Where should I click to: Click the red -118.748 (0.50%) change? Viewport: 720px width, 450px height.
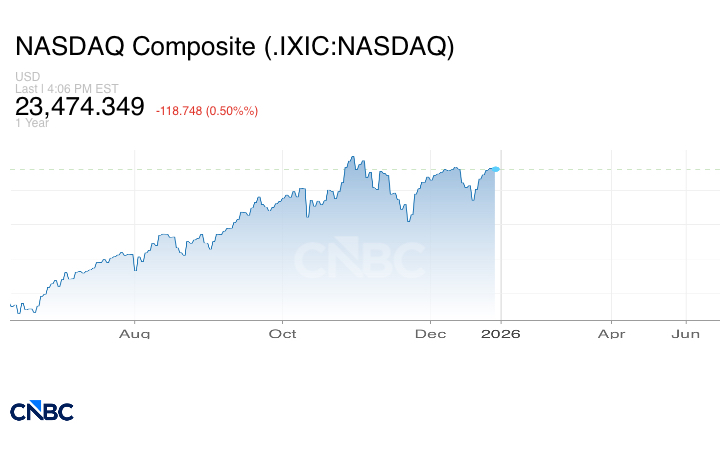click(x=207, y=110)
